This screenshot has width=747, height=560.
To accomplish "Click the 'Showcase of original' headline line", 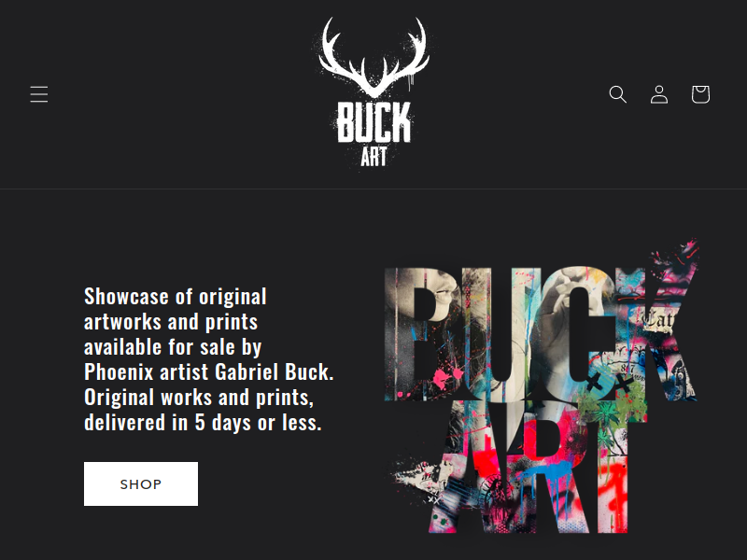I will pos(176,296).
